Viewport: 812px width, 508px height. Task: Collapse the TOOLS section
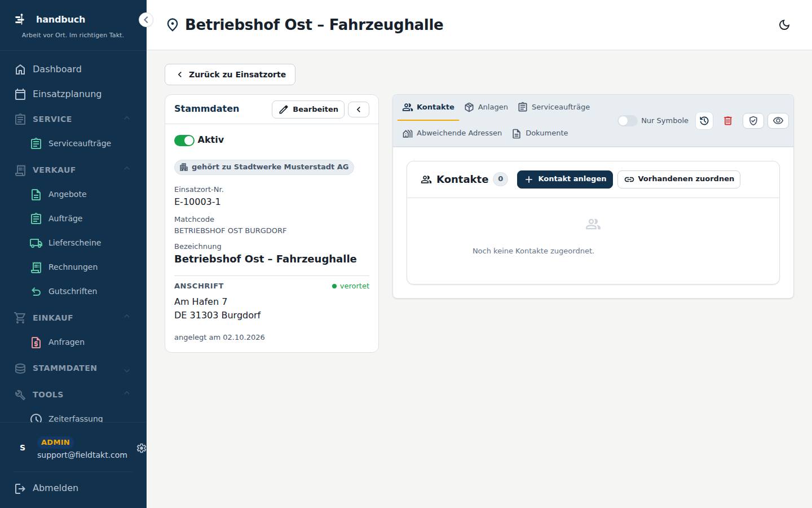[73, 395]
